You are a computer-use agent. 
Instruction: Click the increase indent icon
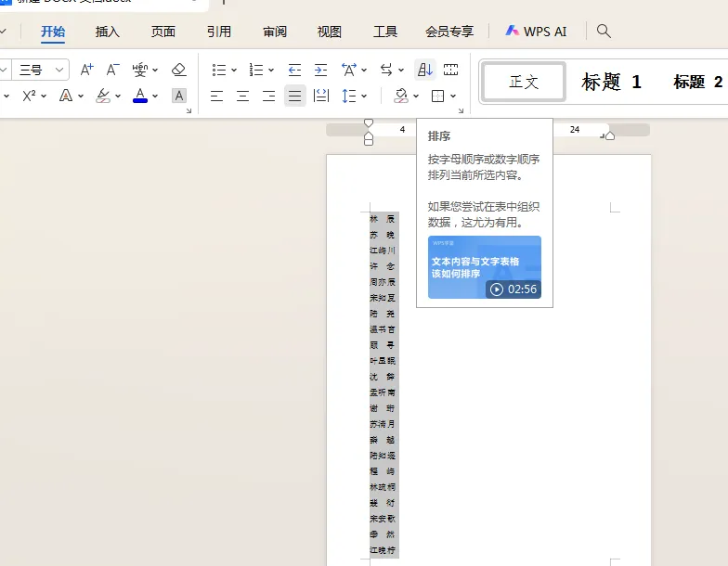[x=320, y=71]
